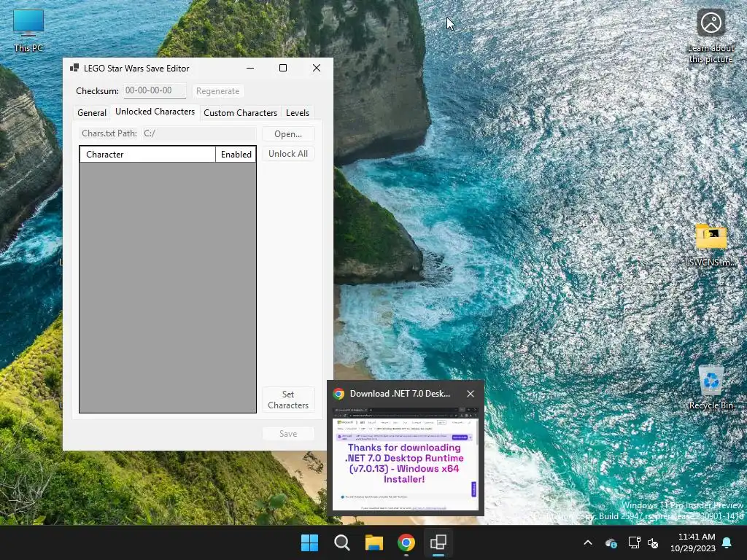Click the muted volume tray icon
Viewport: 747px width, 560px height.
[653, 542]
